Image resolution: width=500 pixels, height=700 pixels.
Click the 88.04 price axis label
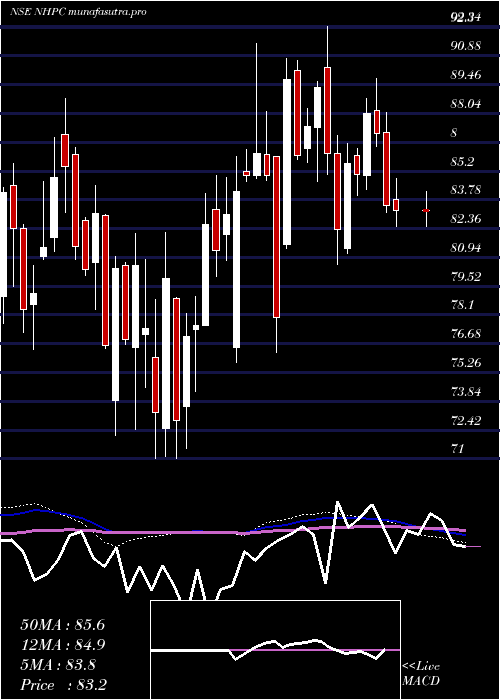(466, 104)
